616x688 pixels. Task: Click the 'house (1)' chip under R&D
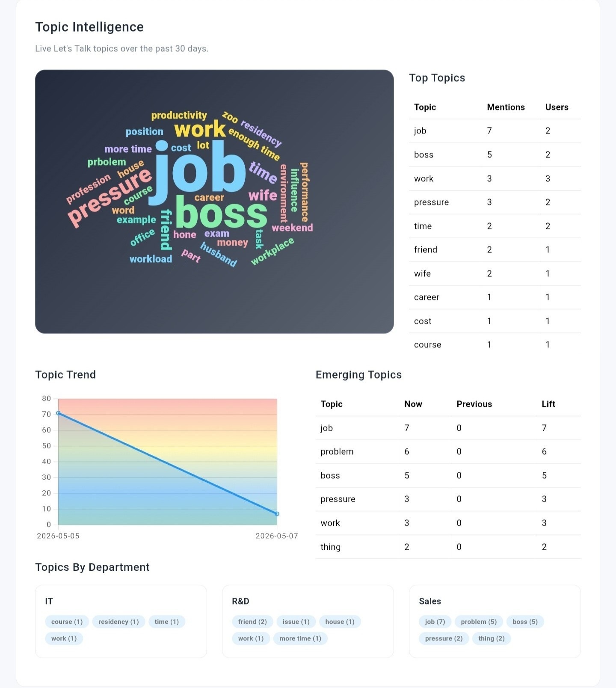pos(340,622)
